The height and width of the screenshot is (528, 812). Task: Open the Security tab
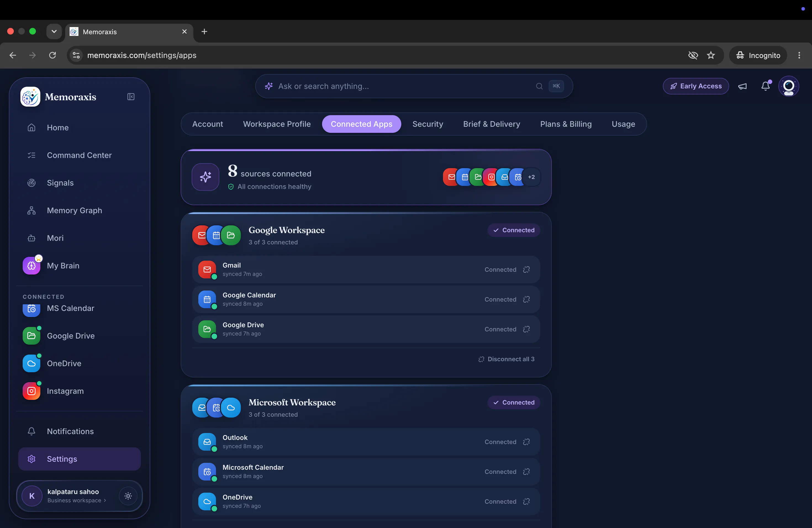pos(428,124)
